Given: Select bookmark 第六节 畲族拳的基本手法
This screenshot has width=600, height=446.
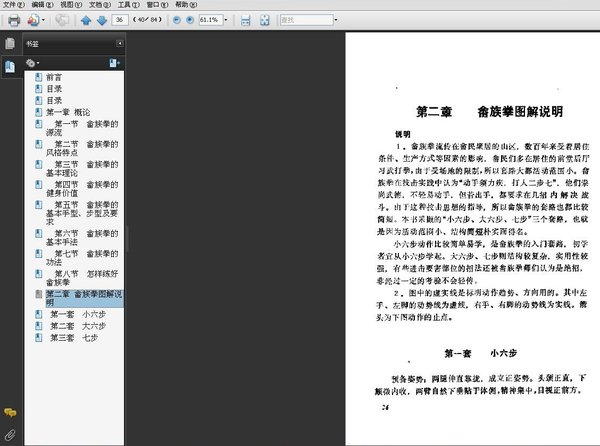Looking at the screenshot, I should pyautogui.click(x=82, y=238).
